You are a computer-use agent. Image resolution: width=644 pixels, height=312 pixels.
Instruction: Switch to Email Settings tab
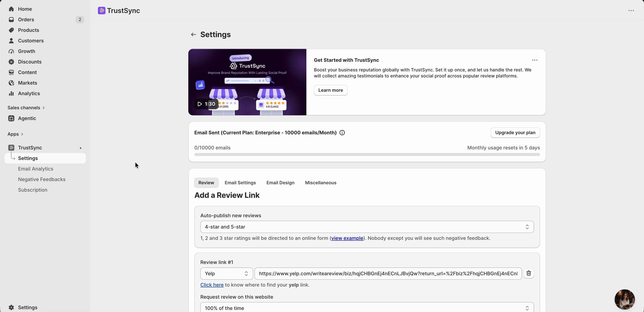coord(240,183)
